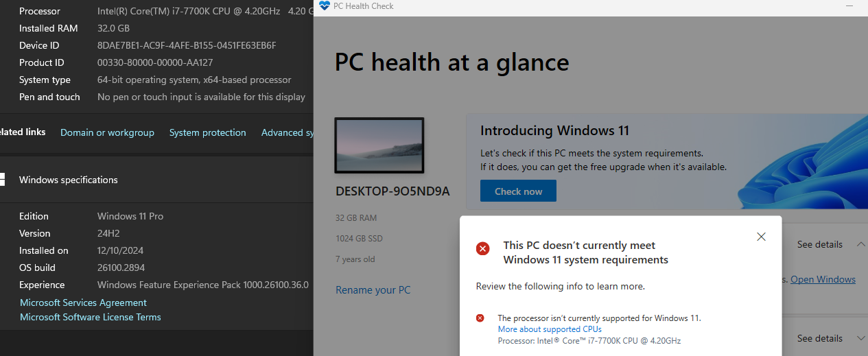Click the 'Processor: Intel Core i7-7700K' line in dialog

589,340
